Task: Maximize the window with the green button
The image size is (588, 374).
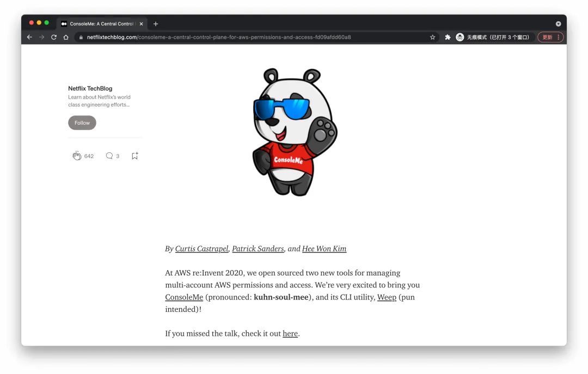Action: pos(46,23)
